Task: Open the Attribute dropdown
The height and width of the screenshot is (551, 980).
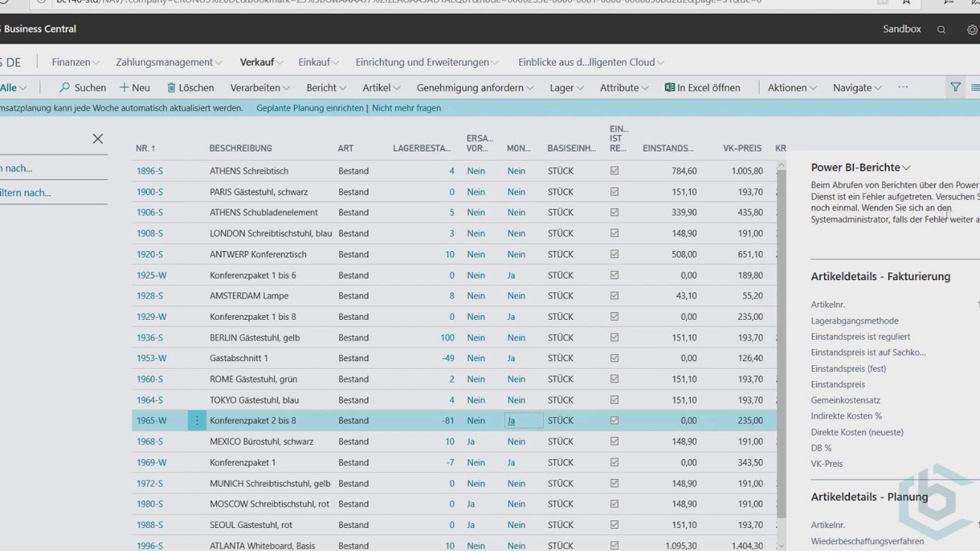Action: click(x=625, y=87)
